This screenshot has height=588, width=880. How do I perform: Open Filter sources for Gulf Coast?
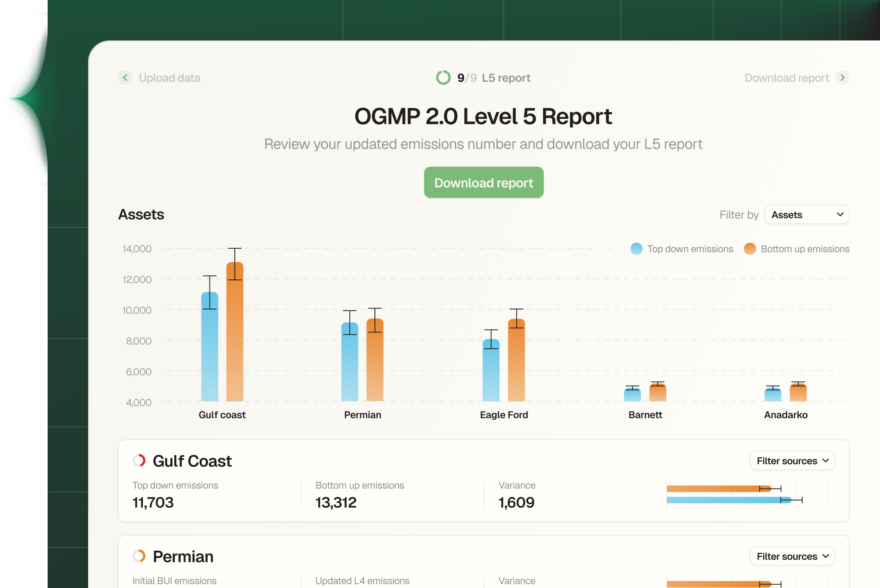click(792, 461)
